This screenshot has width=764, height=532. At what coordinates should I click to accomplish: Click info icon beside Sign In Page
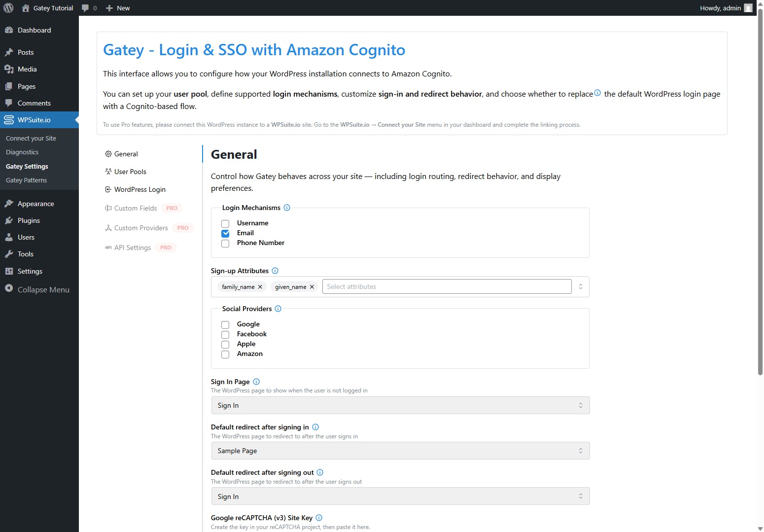[x=256, y=382]
